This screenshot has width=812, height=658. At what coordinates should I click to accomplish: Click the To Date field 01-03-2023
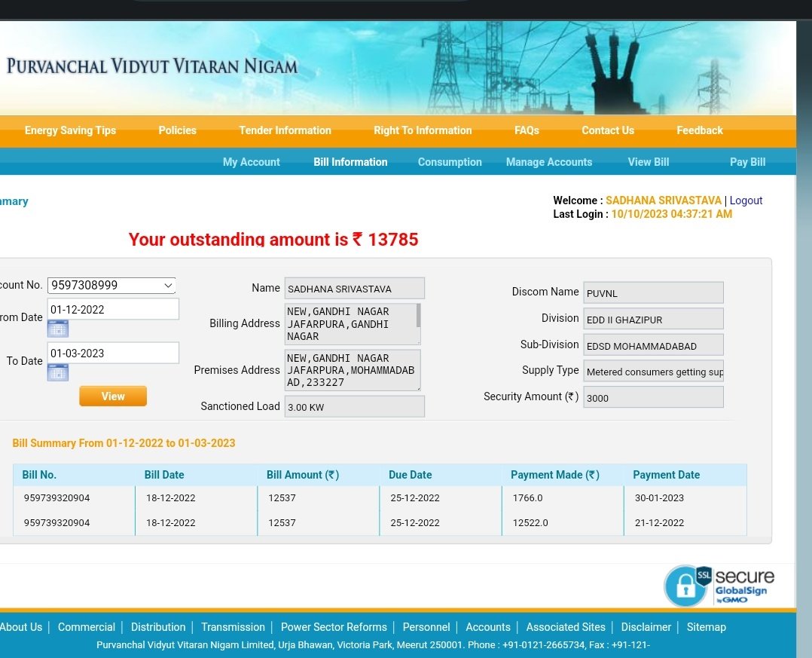click(113, 353)
